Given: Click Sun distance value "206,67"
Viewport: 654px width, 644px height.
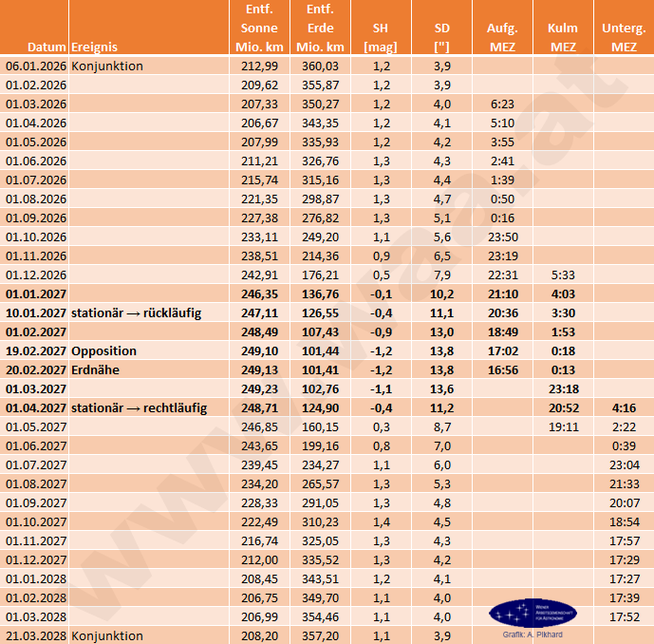Looking at the screenshot, I should click(x=259, y=123).
